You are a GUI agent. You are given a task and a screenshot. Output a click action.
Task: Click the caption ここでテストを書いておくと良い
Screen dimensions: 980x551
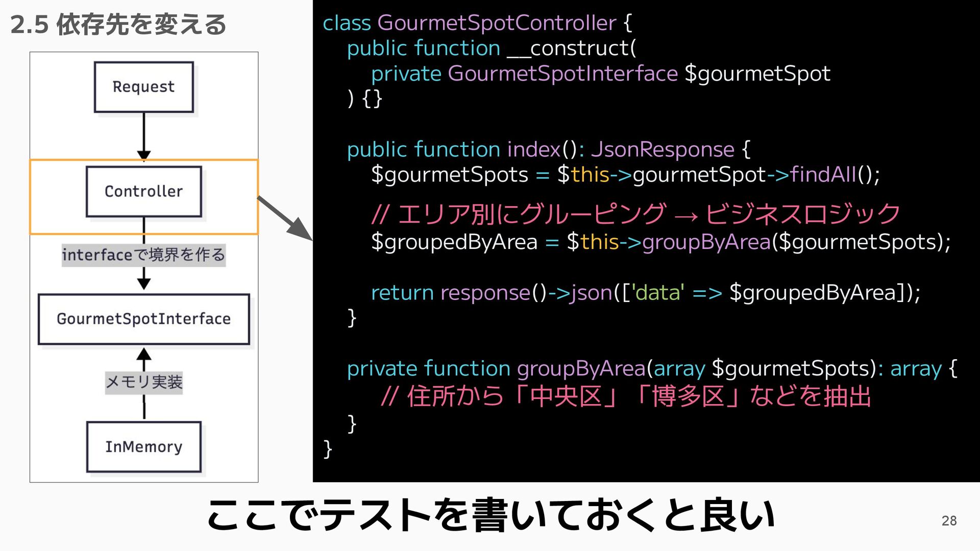tap(491, 515)
